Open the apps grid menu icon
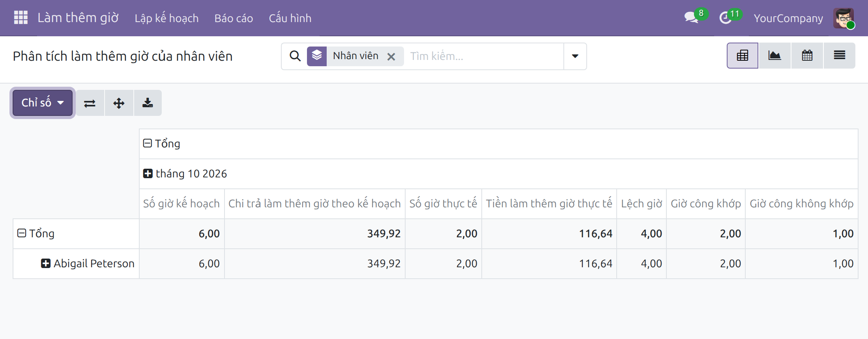Image resolution: width=868 pixels, height=339 pixels. [21, 18]
